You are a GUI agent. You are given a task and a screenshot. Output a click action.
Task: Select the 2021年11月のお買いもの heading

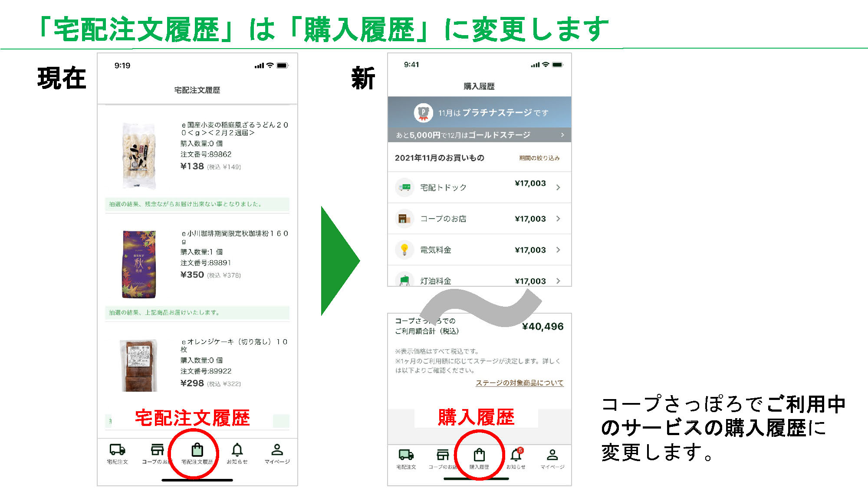(439, 158)
